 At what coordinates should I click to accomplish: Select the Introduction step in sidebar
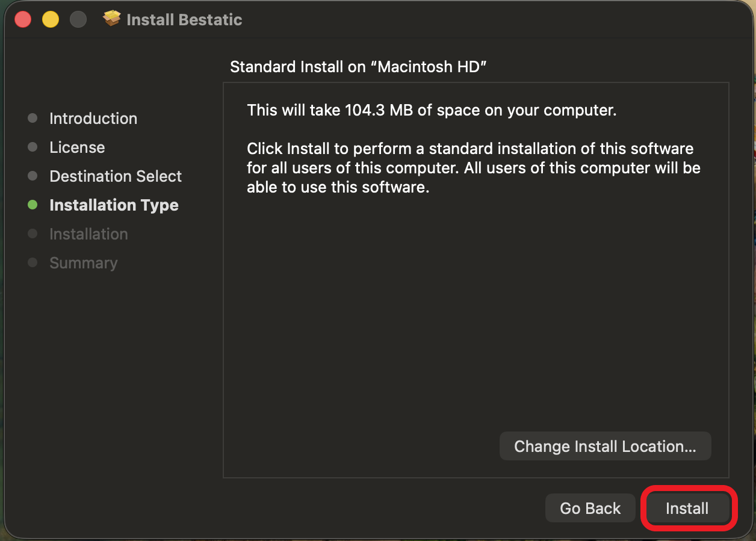click(93, 119)
